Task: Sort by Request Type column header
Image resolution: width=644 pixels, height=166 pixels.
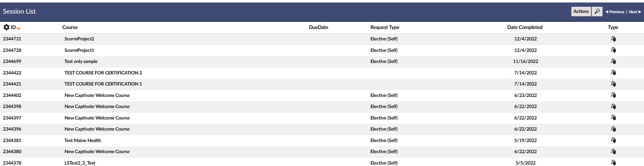Action: point(385,27)
